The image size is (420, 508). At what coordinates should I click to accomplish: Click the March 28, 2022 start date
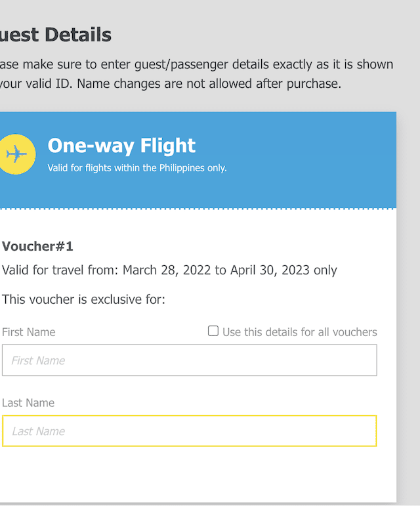[x=167, y=270]
